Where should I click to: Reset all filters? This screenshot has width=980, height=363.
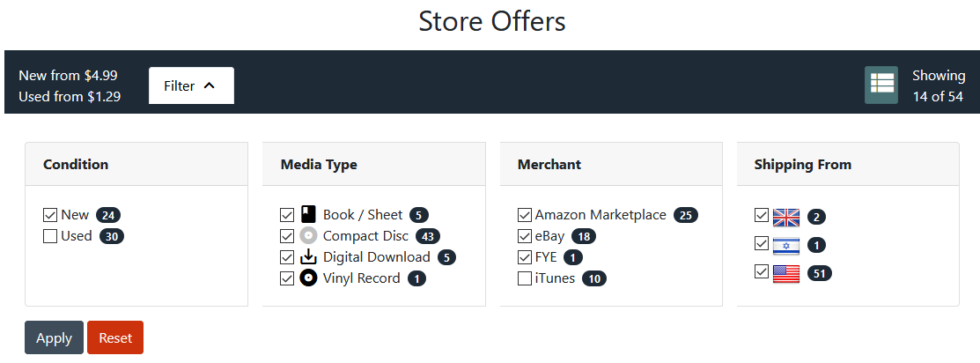pos(115,338)
